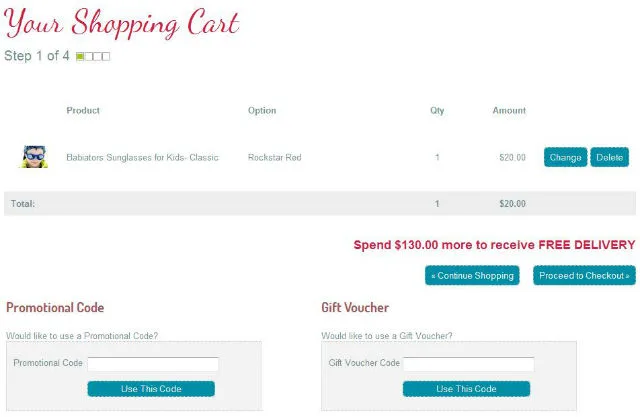
Task: Focus the Gift Voucher Code field
Action: 468,364
